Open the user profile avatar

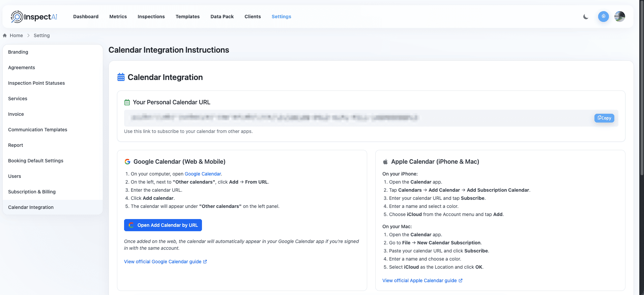(x=619, y=17)
